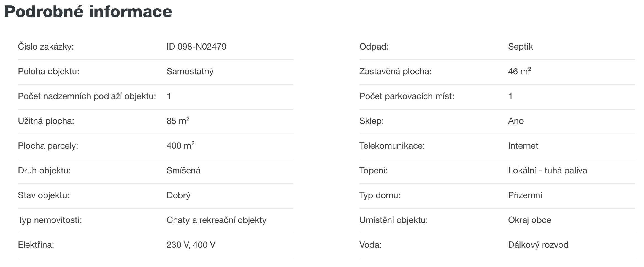Click the Počet nadzemních podlaží objektu label

[x=87, y=96]
